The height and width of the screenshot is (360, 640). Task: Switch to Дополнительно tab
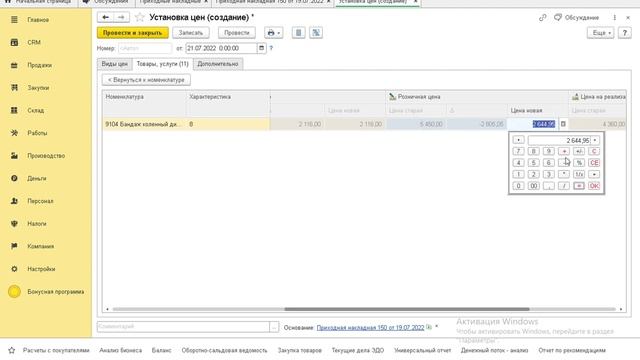tap(218, 64)
